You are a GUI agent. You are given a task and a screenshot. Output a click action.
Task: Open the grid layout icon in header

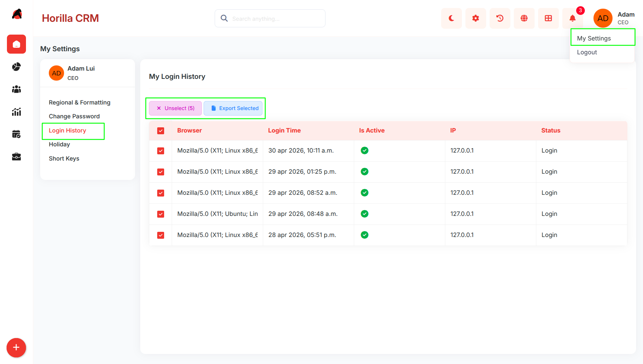pos(548,18)
